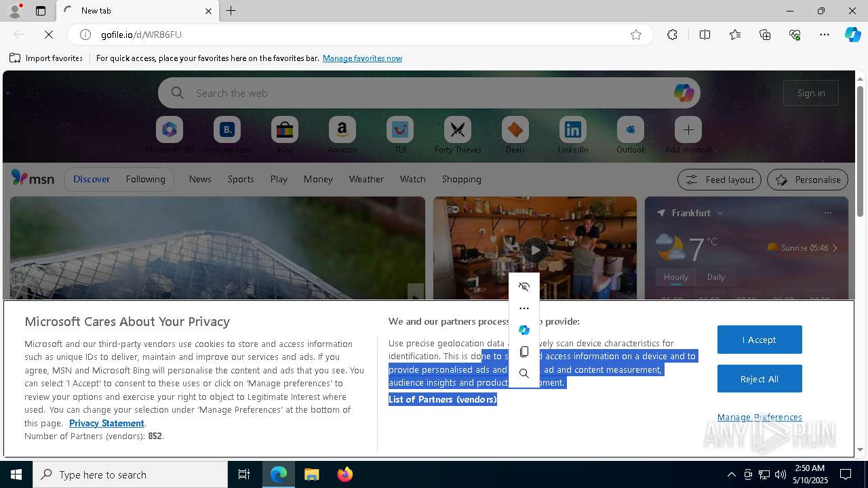Open the News tab
The width and height of the screenshot is (868, 488).
tap(200, 179)
